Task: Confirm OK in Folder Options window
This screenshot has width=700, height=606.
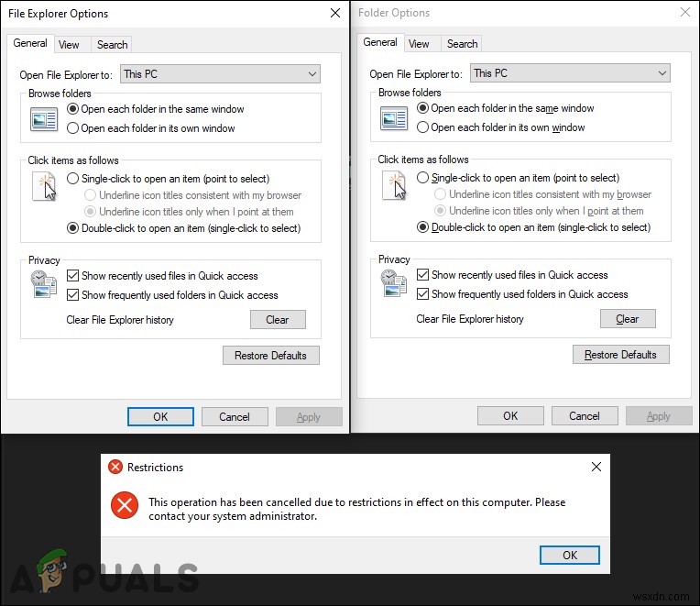Action: [x=510, y=415]
